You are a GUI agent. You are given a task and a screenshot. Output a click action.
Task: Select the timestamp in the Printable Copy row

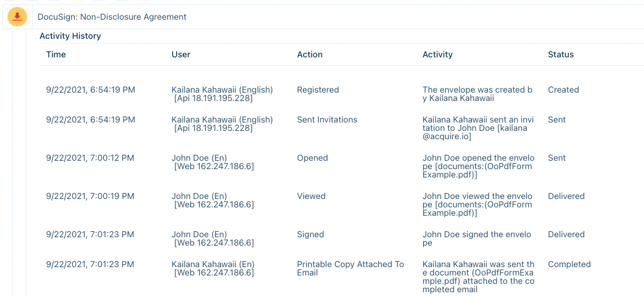coord(90,265)
